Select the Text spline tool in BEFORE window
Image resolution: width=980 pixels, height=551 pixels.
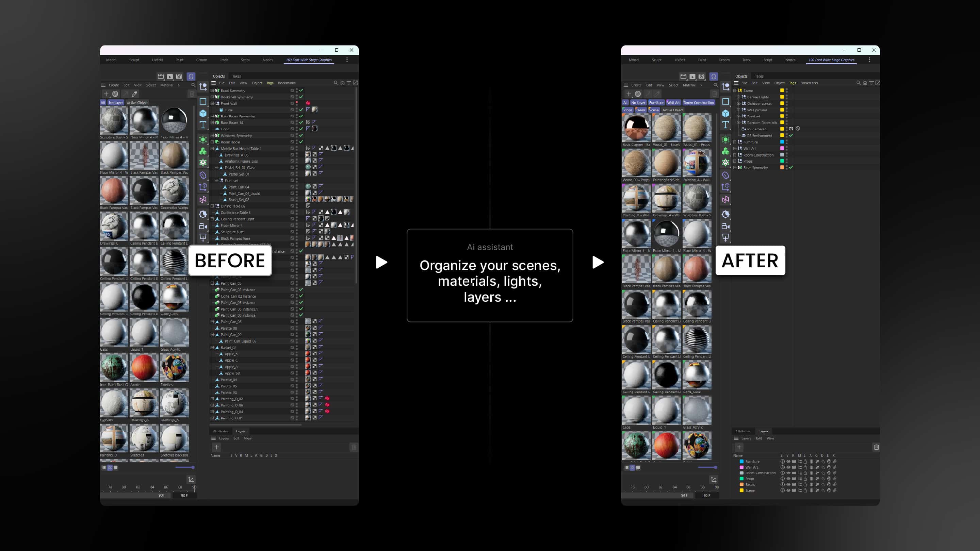(203, 125)
